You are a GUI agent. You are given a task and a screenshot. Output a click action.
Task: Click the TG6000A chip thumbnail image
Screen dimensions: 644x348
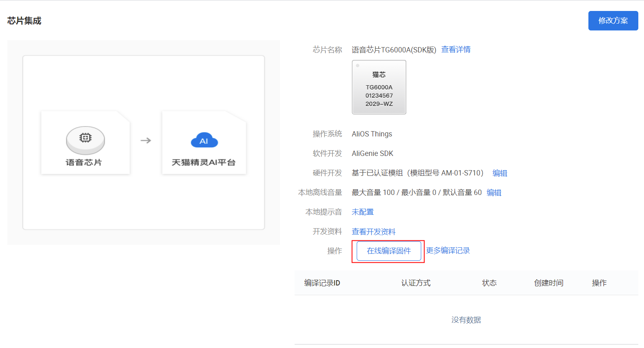tap(379, 87)
